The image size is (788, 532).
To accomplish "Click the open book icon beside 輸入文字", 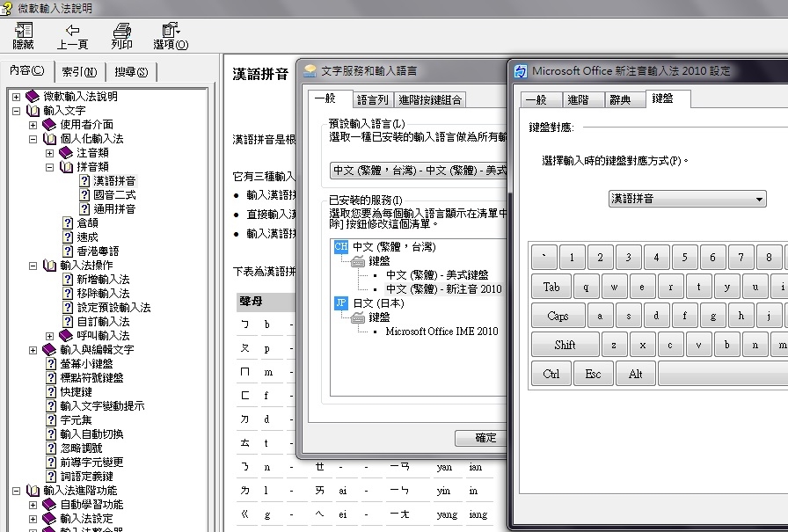I will (33, 111).
